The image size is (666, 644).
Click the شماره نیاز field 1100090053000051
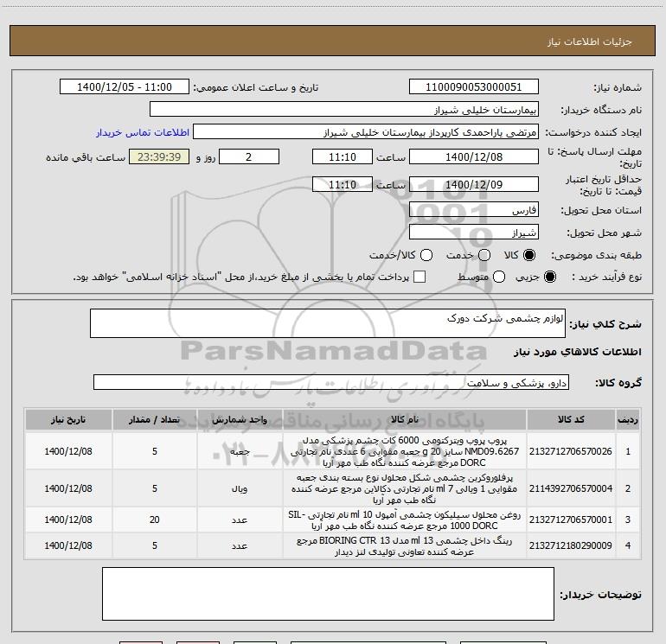(x=474, y=87)
